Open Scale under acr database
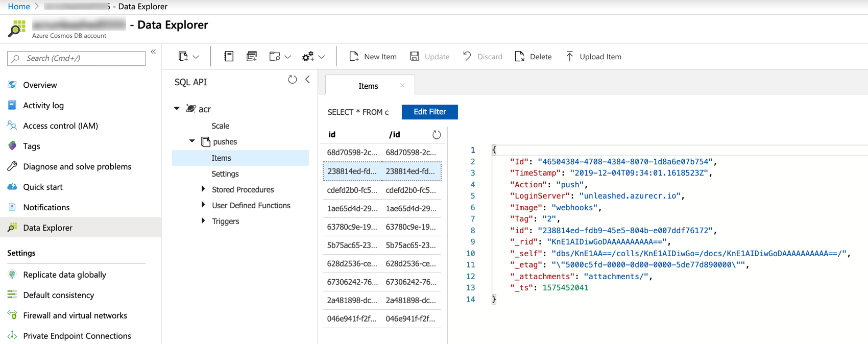Image resolution: width=868 pixels, height=344 pixels. [221, 126]
